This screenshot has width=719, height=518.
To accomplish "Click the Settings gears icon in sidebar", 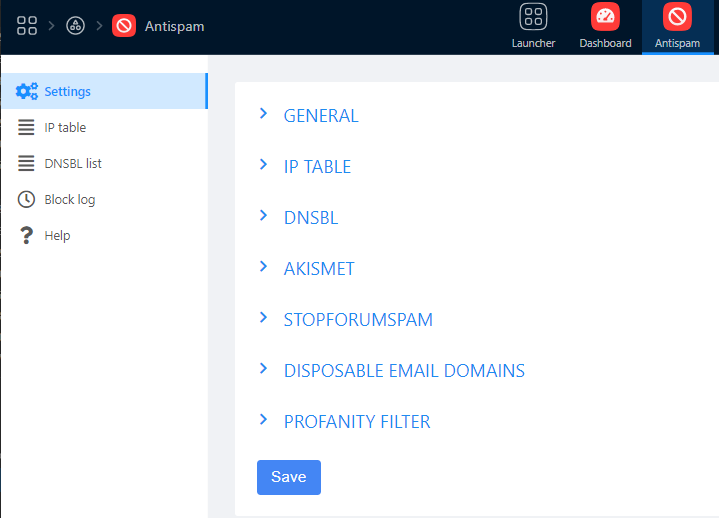I will pyautogui.click(x=27, y=92).
